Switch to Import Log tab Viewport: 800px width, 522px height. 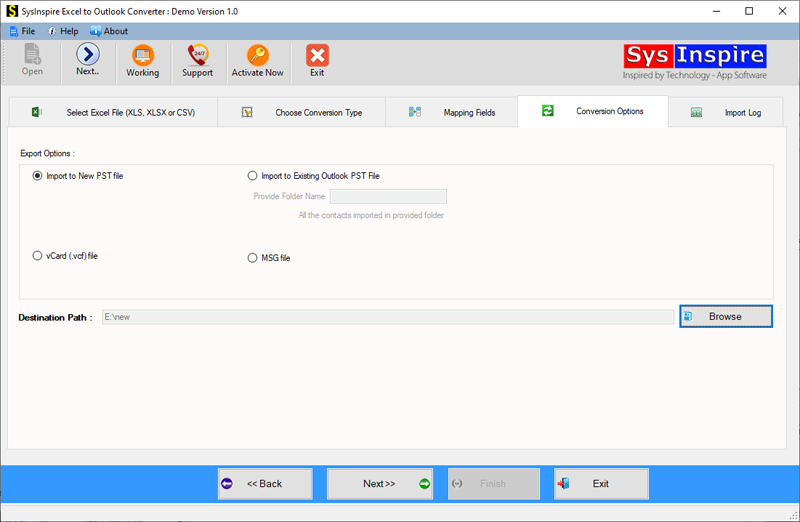pyautogui.click(x=725, y=112)
